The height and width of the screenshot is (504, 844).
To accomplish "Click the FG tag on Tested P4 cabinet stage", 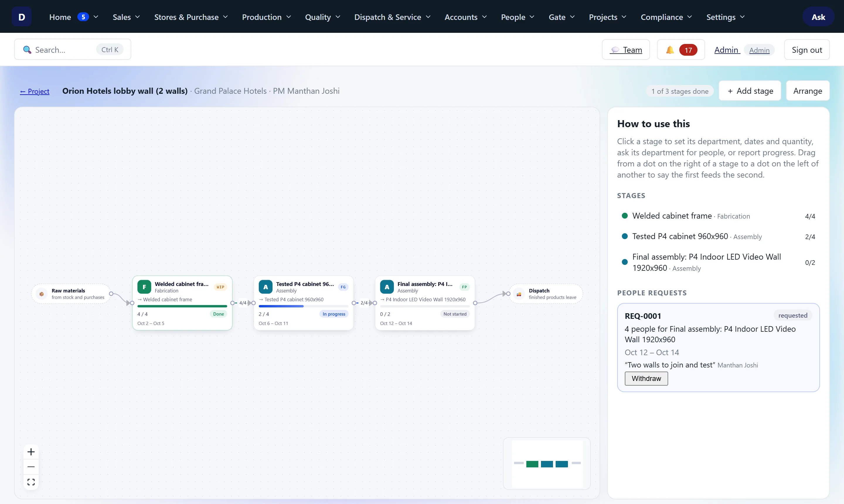I will pyautogui.click(x=343, y=287).
